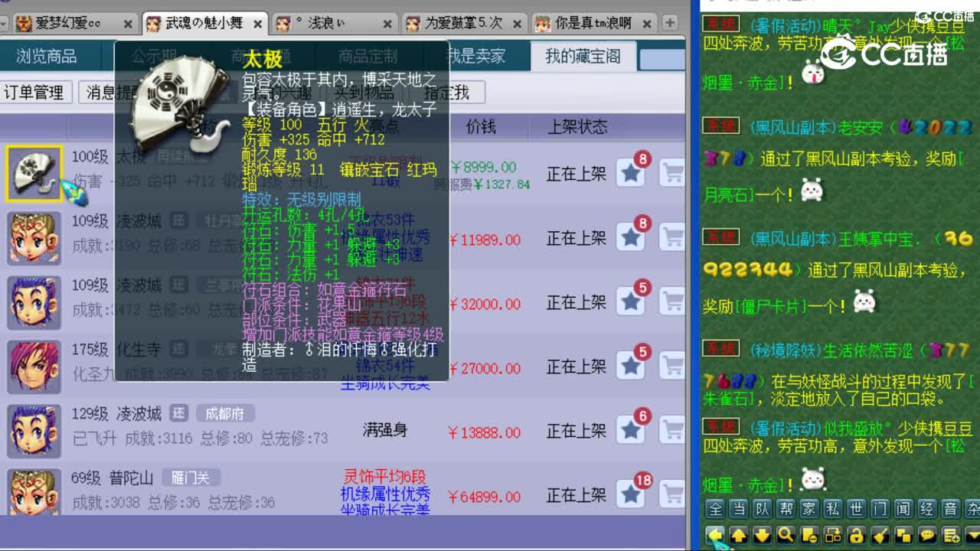Click the left arrow chat icon

pos(715,535)
